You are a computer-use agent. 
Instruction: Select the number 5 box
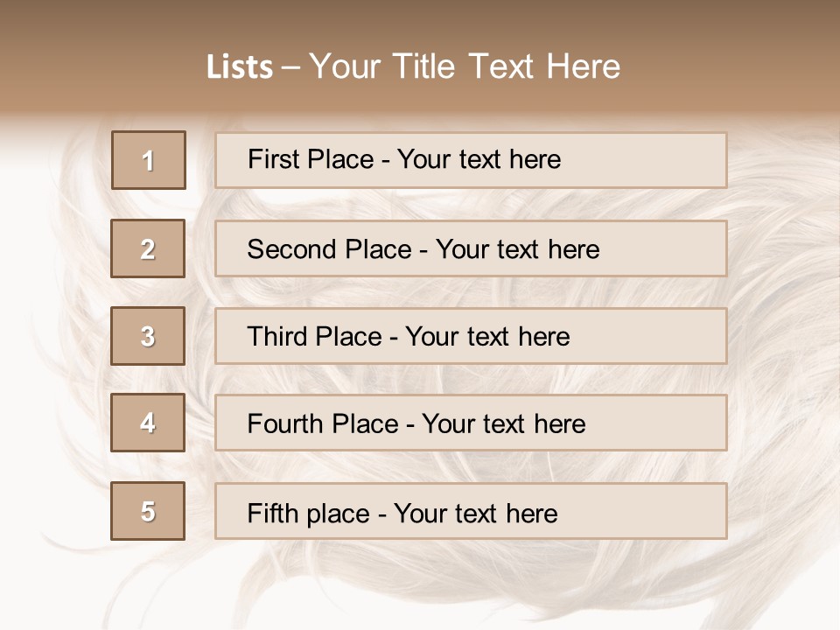pyautogui.click(x=148, y=510)
